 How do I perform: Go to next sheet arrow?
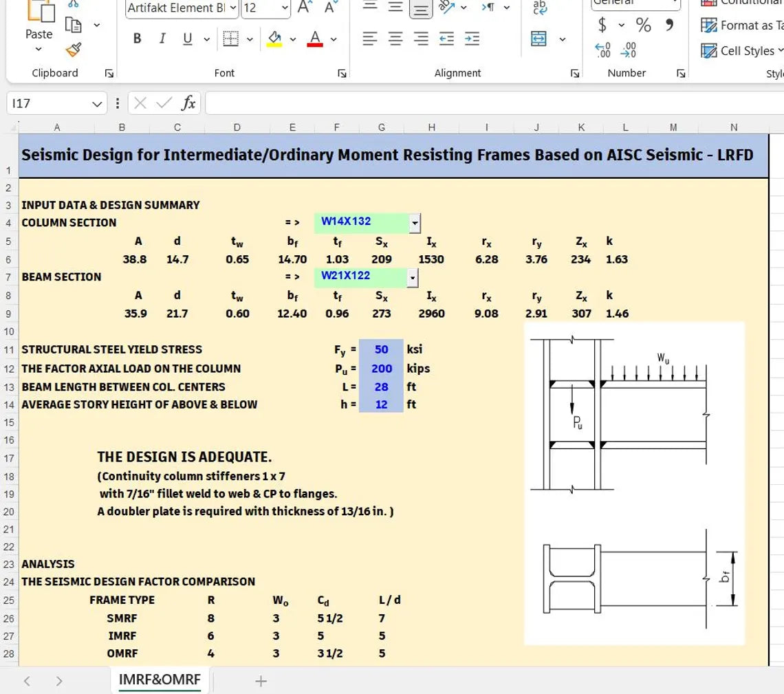[60, 681]
